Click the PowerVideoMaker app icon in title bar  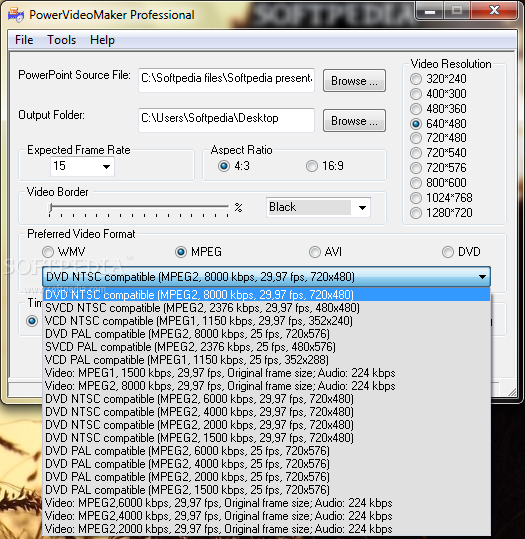click(x=16, y=15)
